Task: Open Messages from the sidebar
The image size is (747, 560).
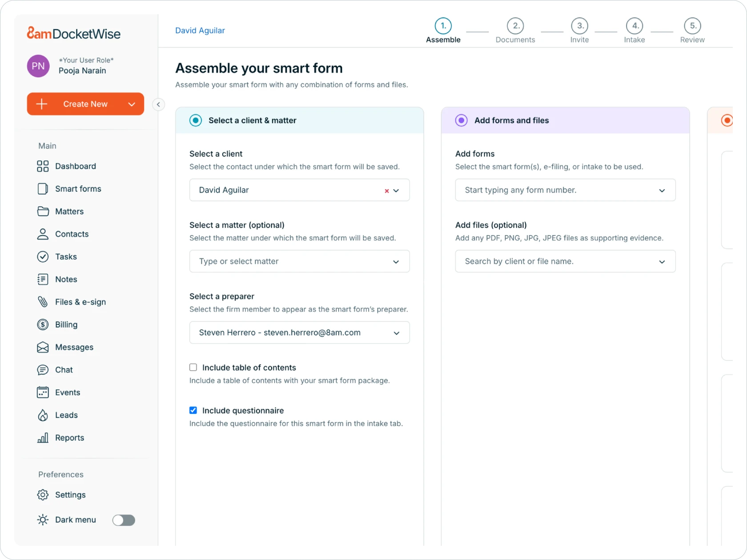Action: click(74, 348)
